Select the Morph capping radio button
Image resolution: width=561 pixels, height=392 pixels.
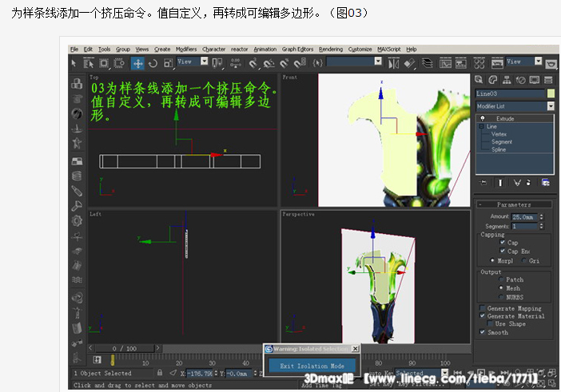tap(492, 260)
